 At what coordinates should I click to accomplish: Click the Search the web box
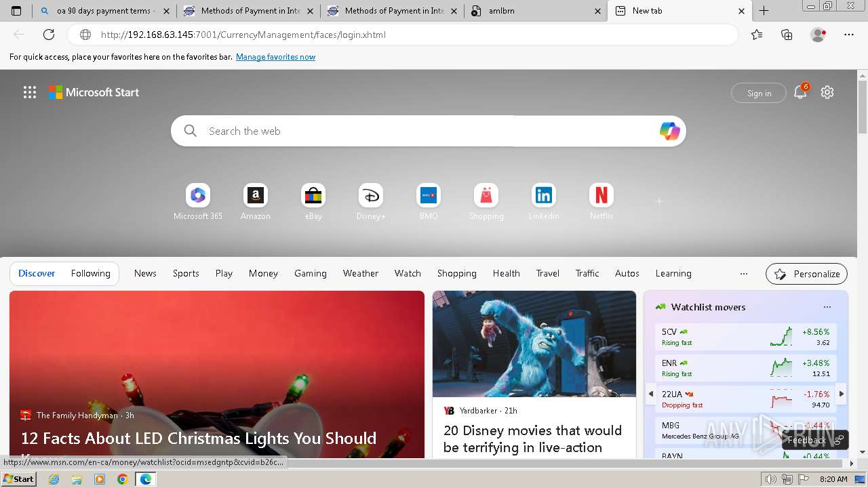point(427,131)
